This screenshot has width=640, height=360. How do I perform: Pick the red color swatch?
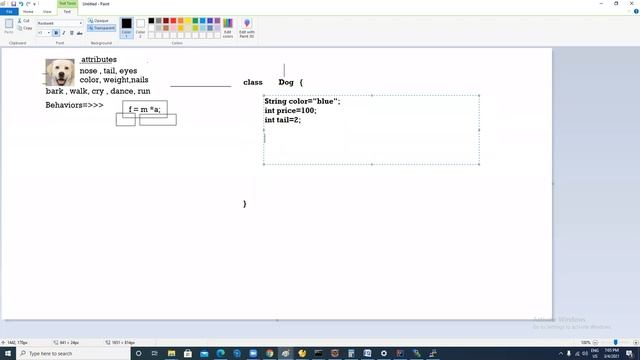(x=173, y=21)
